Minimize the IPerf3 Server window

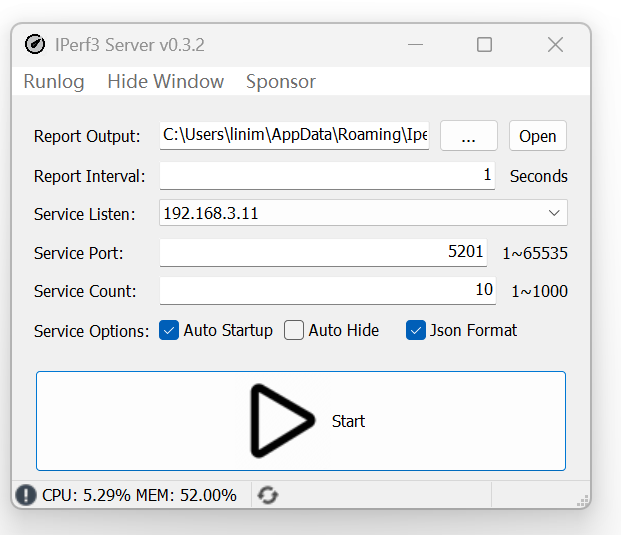pyautogui.click(x=414, y=45)
